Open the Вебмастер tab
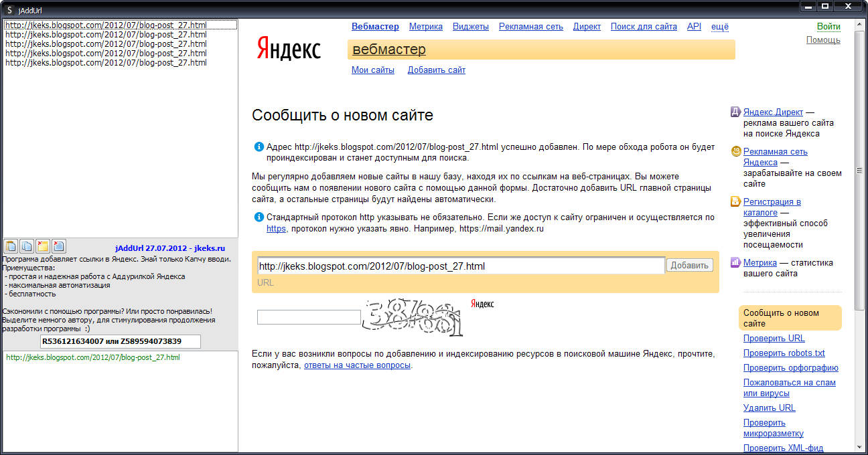868x455 pixels. (x=375, y=27)
